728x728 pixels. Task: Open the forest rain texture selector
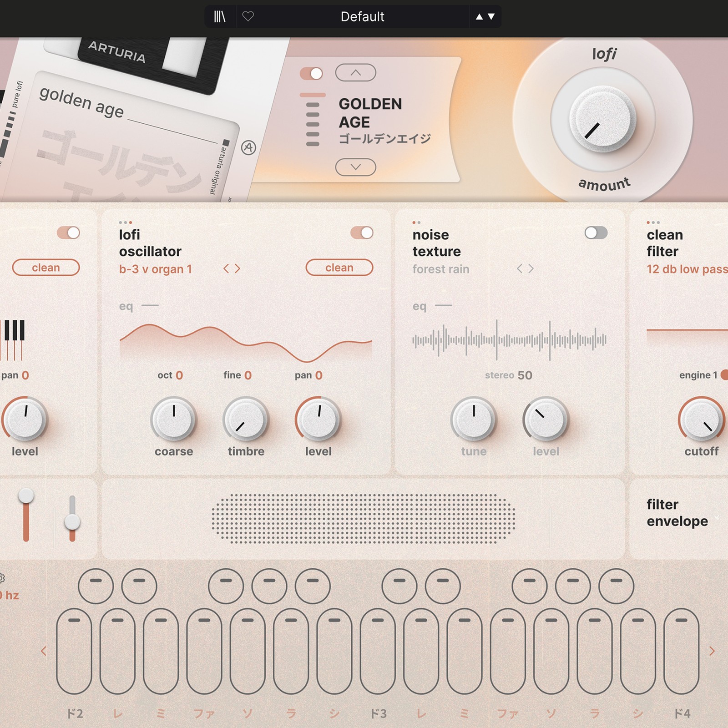440,269
